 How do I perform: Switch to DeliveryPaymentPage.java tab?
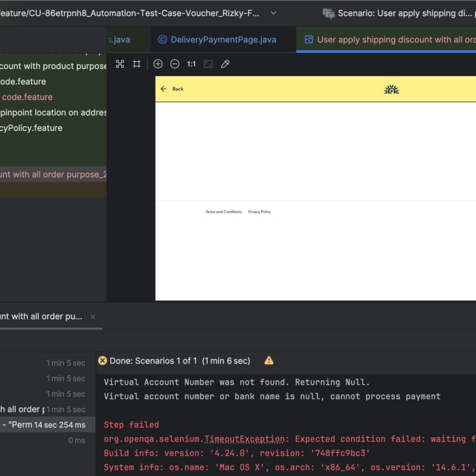[217, 40]
